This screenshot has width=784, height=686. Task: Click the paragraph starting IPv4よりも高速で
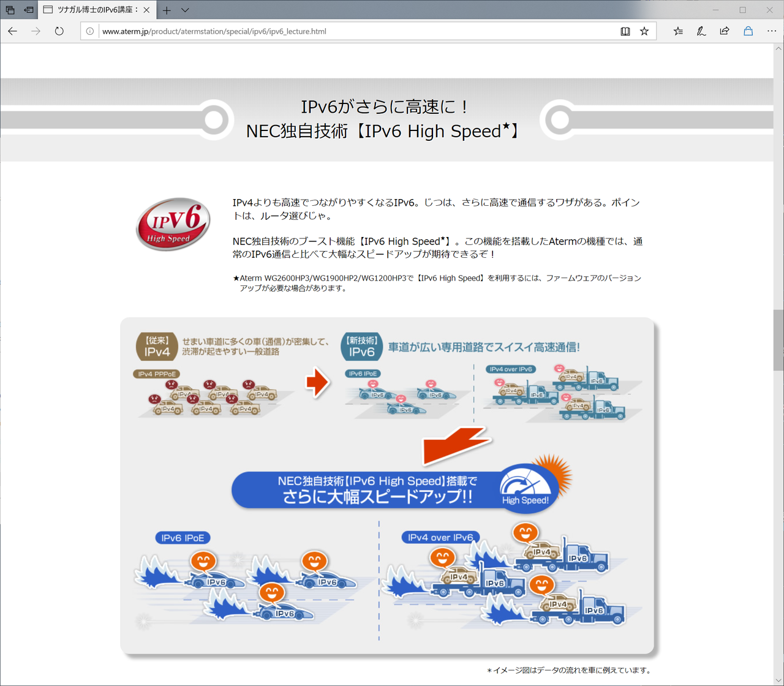[436, 209]
